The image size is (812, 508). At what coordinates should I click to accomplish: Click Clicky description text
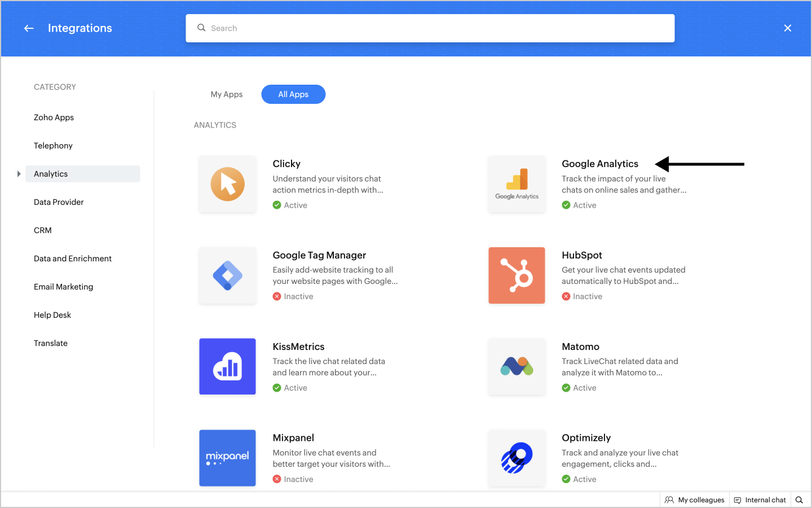click(x=328, y=185)
